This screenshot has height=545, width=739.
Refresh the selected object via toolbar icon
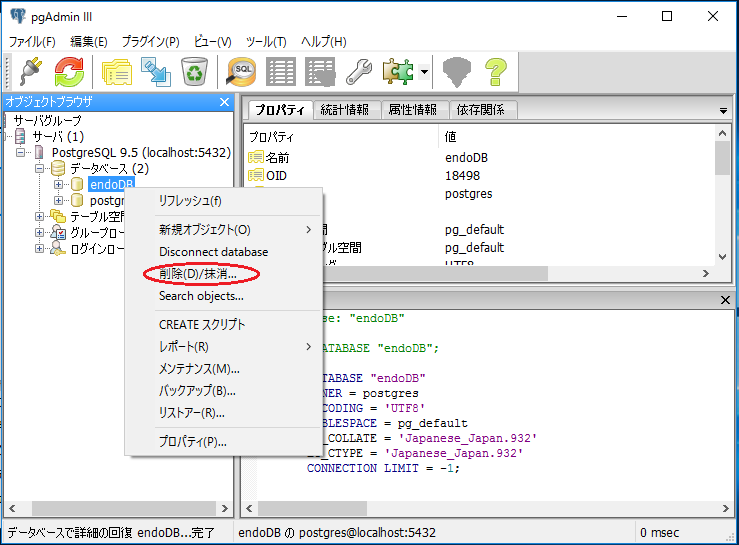click(69, 72)
